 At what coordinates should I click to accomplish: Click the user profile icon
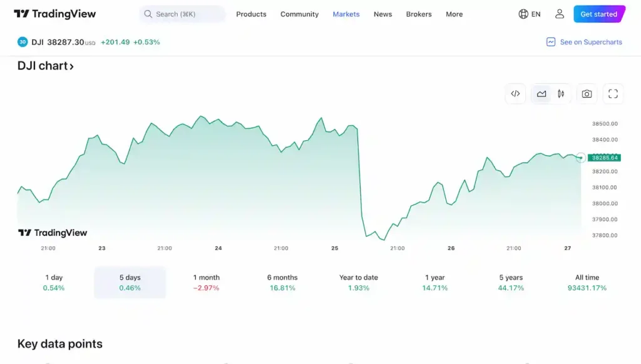(x=560, y=14)
